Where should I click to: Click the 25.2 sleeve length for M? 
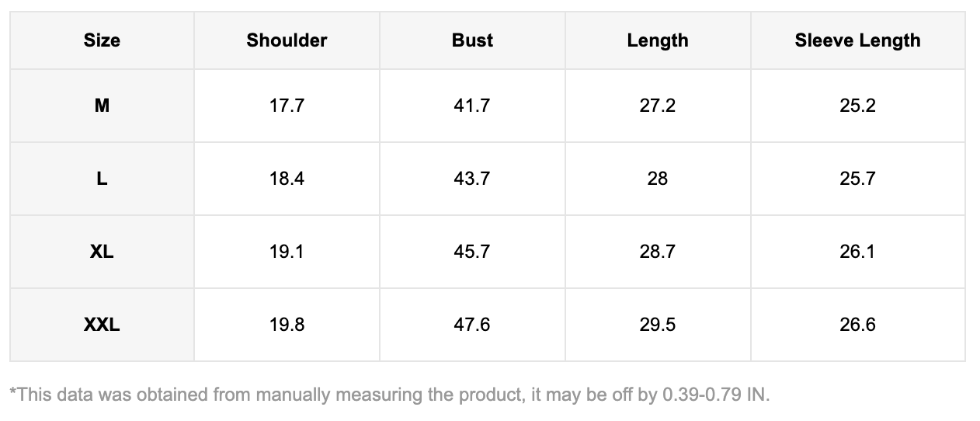pyautogui.click(x=857, y=106)
